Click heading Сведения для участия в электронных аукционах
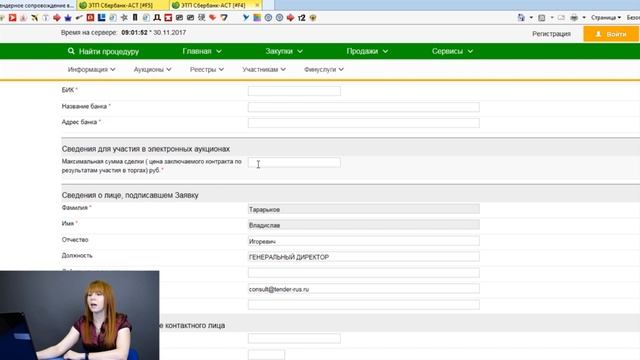The image size is (640, 360). tap(145, 149)
